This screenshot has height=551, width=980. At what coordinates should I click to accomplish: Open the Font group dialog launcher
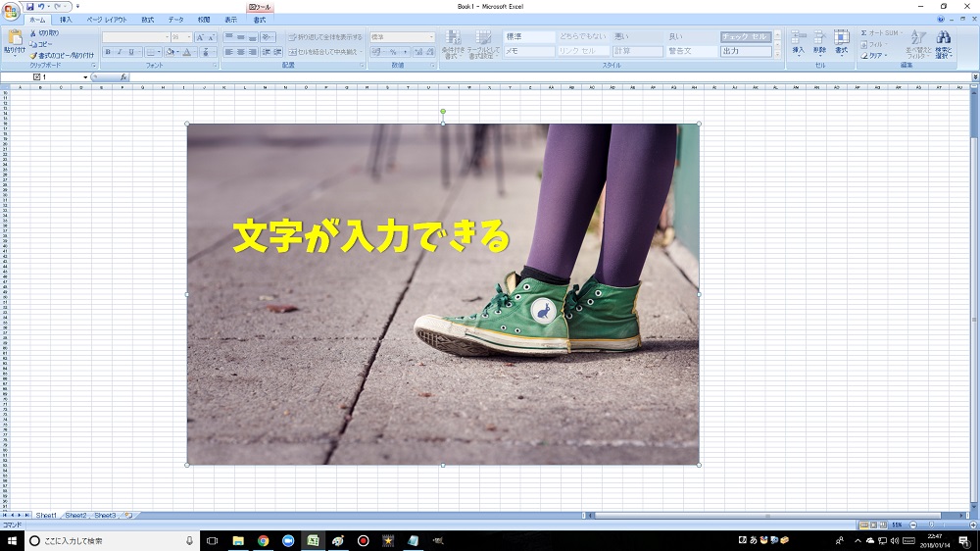click(215, 65)
